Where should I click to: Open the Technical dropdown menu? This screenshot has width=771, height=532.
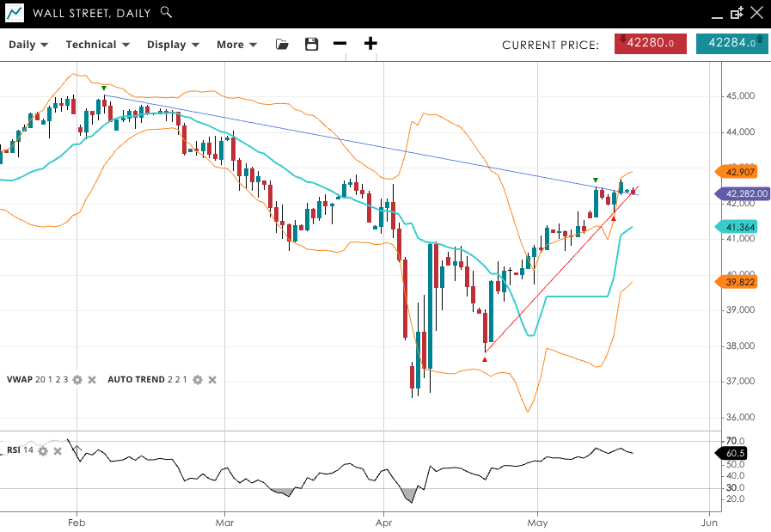(x=97, y=45)
